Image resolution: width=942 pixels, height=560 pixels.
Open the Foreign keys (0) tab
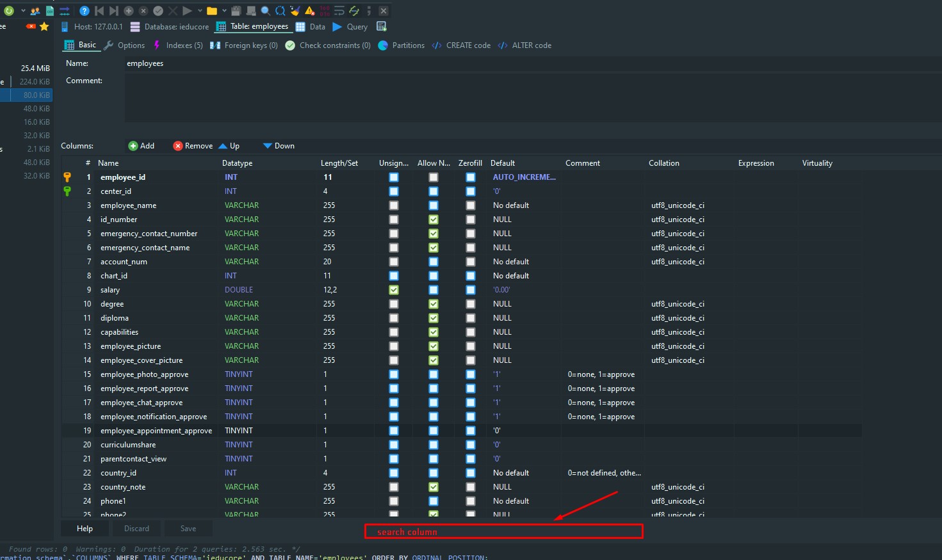click(244, 45)
